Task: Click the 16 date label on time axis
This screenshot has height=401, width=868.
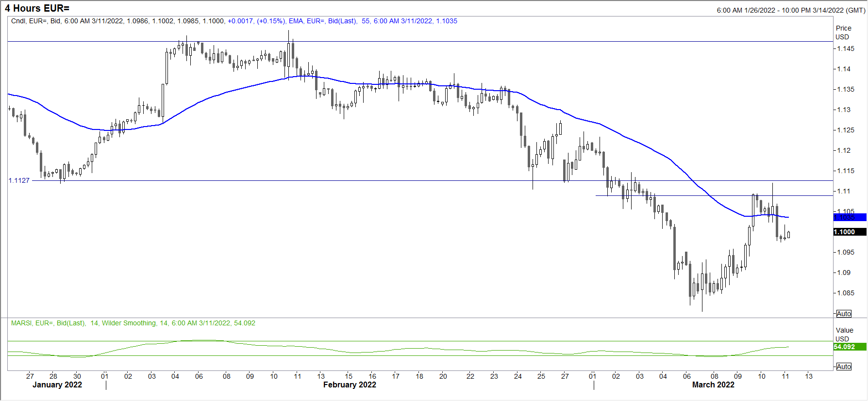Action: coord(372,376)
